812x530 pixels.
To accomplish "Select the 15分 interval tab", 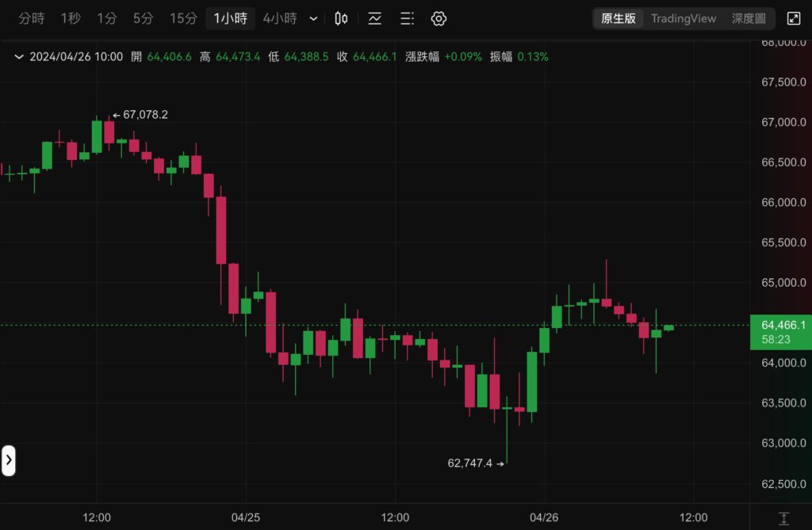I will coord(183,18).
